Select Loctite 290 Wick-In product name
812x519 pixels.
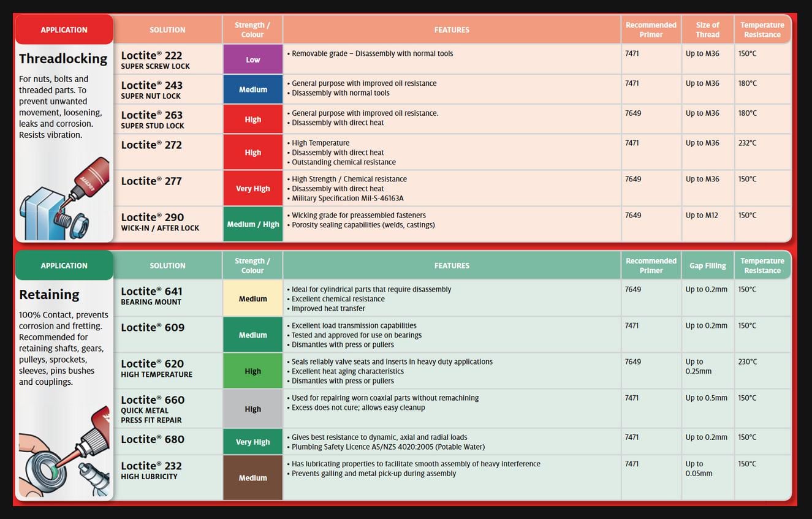point(160,222)
